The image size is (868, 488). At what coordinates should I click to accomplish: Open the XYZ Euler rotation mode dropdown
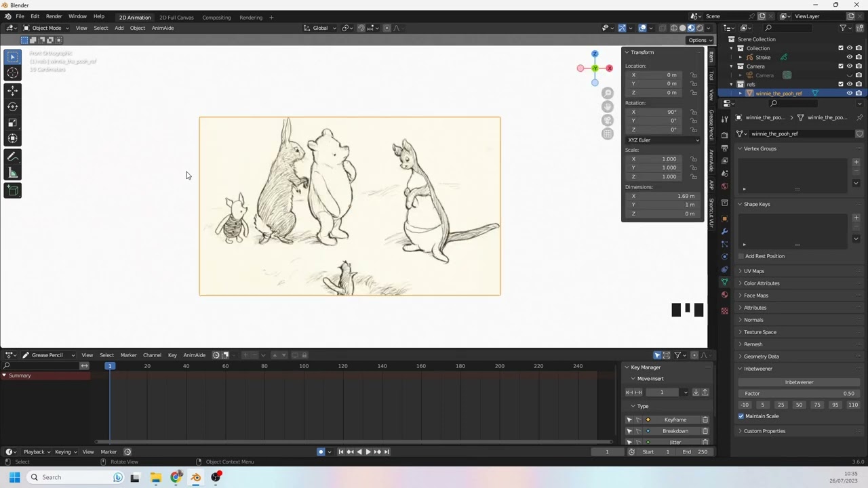[x=663, y=140]
